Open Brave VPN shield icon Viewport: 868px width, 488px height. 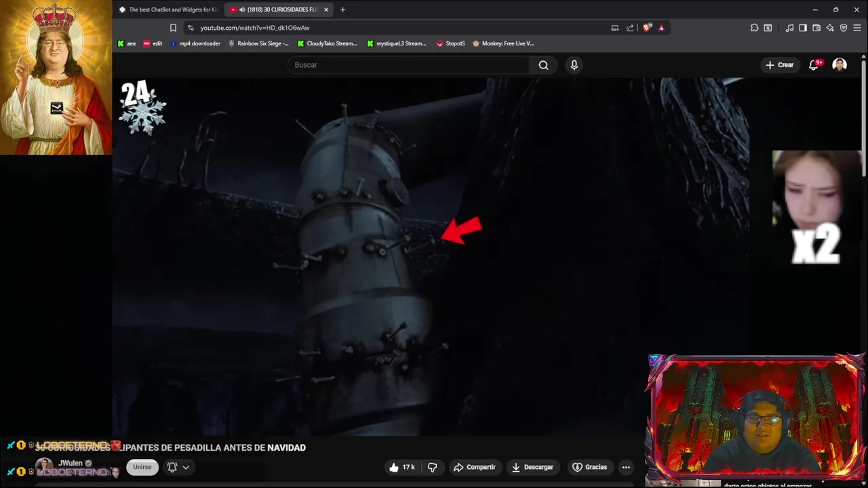[844, 28]
